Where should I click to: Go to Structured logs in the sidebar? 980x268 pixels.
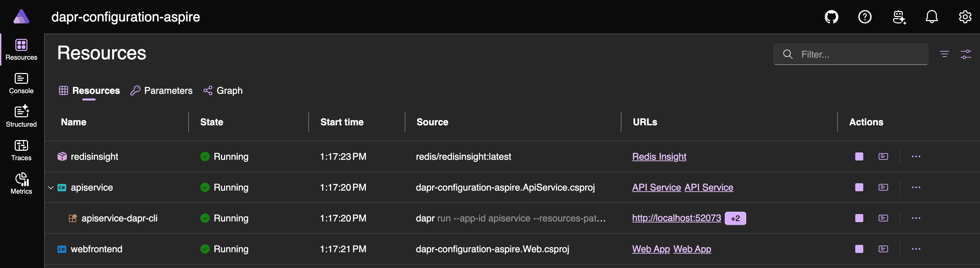[x=21, y=117]
